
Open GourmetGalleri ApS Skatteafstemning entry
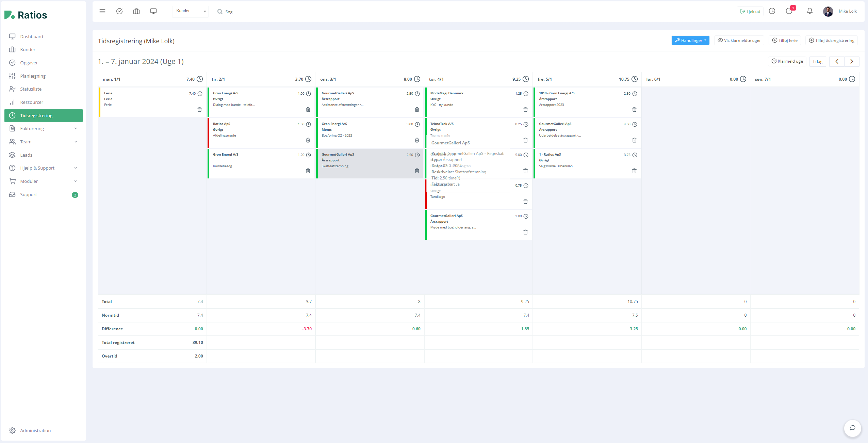pyautogui.click(x=370, y=163)
